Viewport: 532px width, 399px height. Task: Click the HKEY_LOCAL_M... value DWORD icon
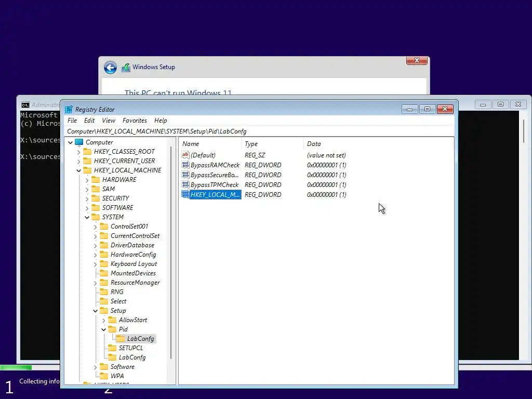185,194
